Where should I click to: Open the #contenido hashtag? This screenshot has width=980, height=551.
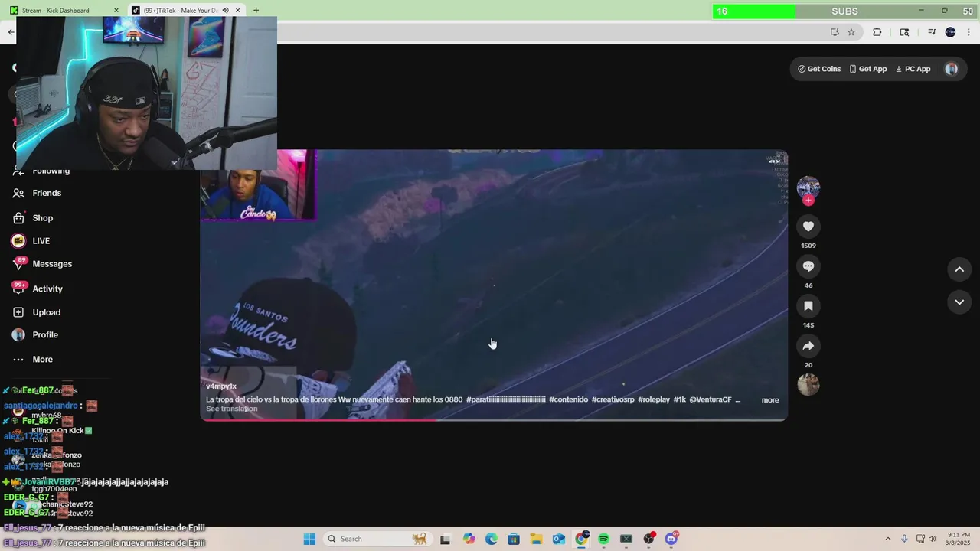[x=568, y=399]
